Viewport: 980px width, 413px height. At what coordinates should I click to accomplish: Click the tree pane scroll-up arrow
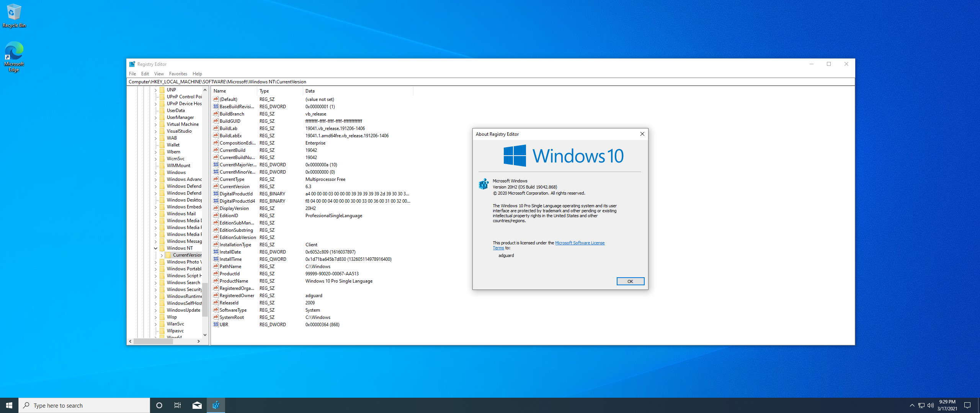point(205,90)
